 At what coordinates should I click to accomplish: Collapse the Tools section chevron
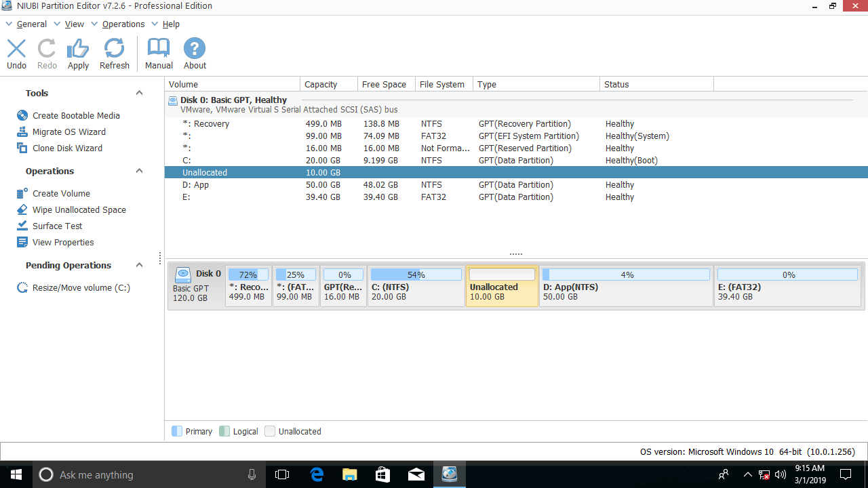pyautogui.click(x=139, y=94)
